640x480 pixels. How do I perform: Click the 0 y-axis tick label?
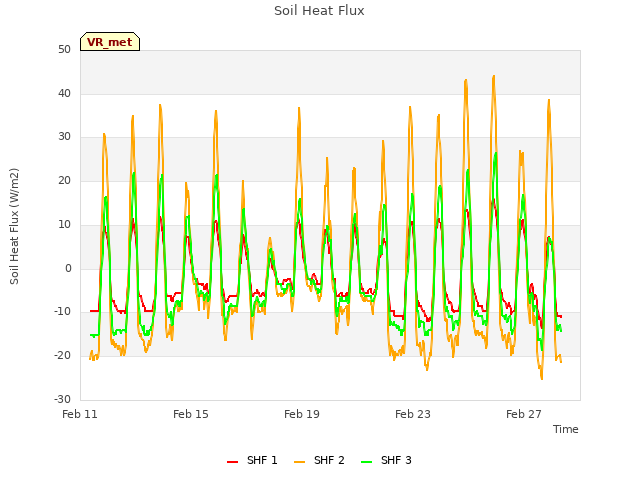[68, 269]
